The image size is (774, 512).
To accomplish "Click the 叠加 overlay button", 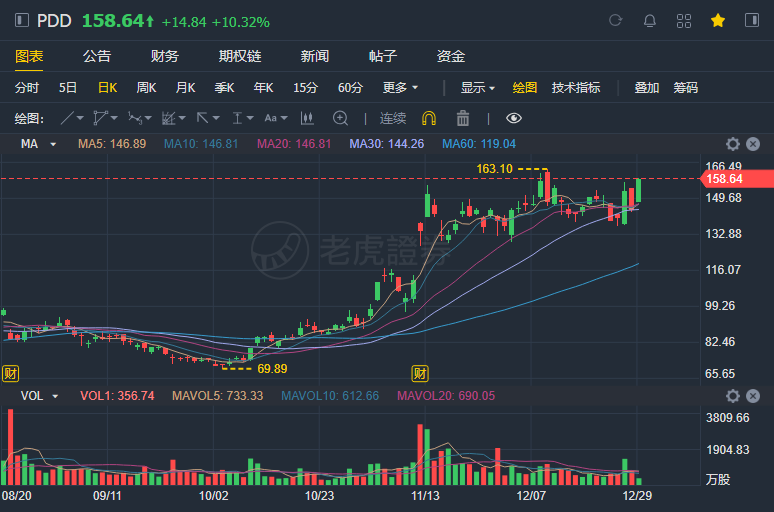I will (647, 88).
